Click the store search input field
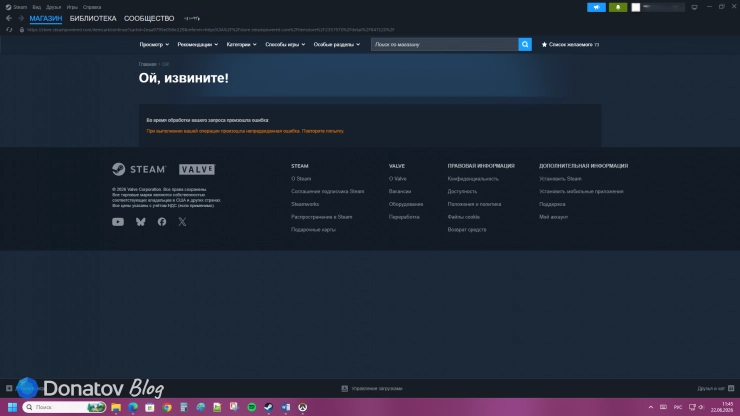Image resolution: width=740 pixels, height=416 pixels. [x=444, y=44]
